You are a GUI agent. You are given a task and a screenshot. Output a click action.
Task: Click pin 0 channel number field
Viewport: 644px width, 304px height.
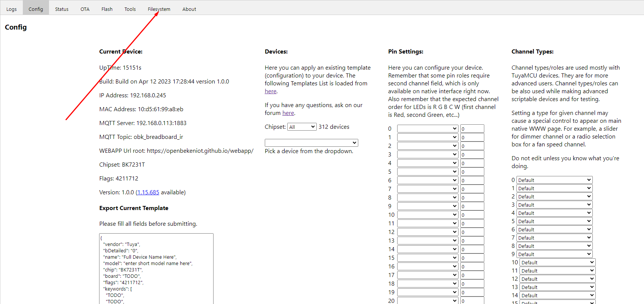(472, 129)
